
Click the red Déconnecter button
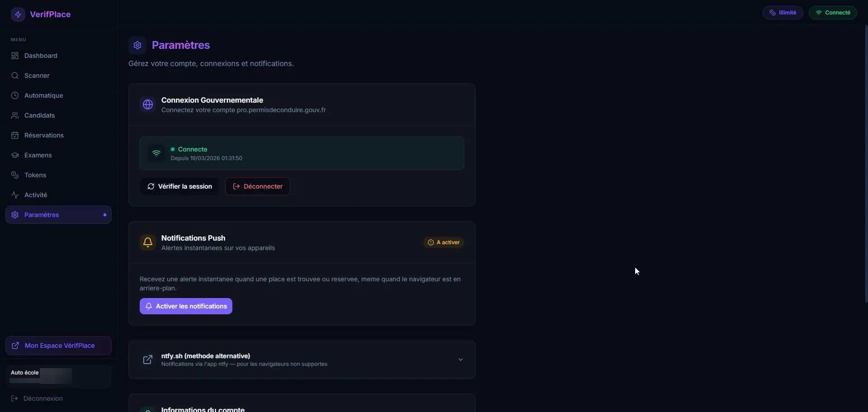[x=258, y=186]
